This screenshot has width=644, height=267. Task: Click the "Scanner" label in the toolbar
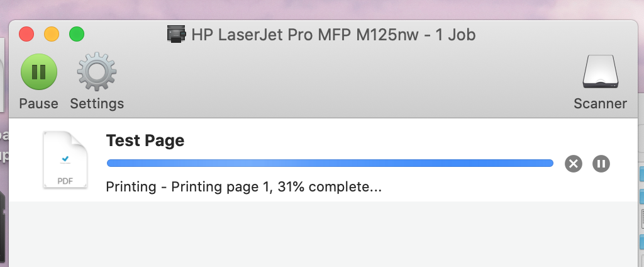(x=600, y=104)
